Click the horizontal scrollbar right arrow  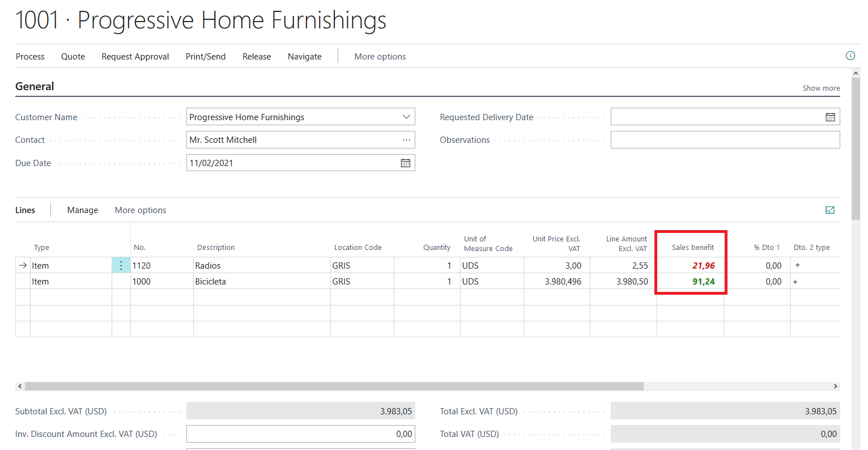tap(835, 386)
